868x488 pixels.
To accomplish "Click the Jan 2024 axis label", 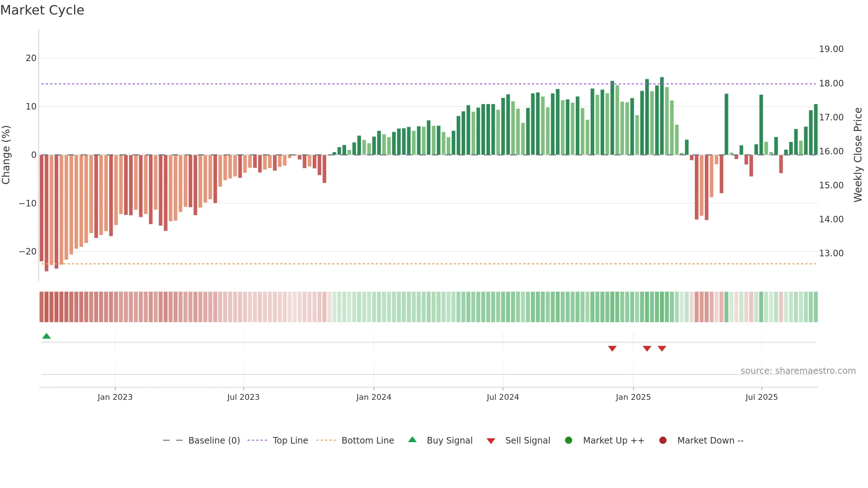I will 374,397.
